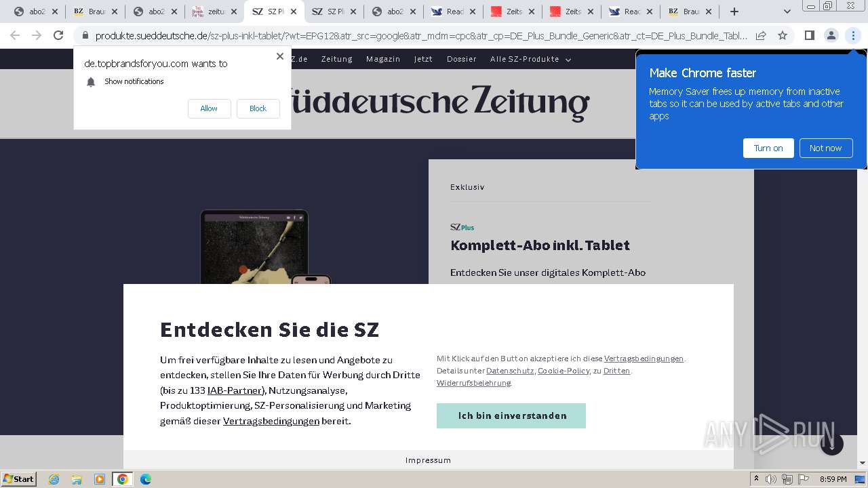868x488 pixels.
Task: Open the tab search dropdown
Action: click(x=787, y=12)
